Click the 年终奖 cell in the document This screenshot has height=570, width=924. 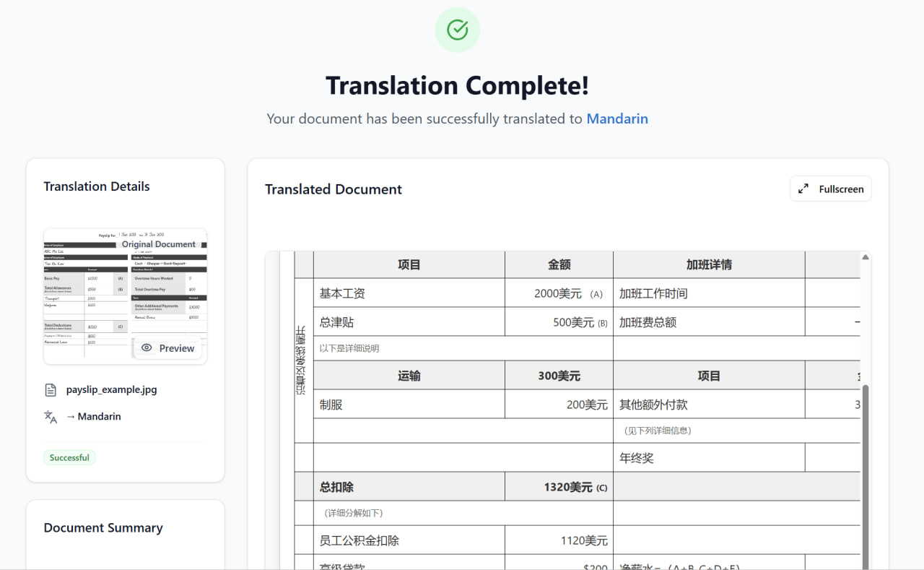tap(636, 458)
